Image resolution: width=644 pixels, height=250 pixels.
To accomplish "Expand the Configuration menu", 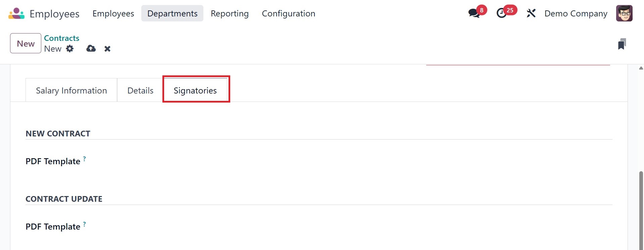I will [288, 14].
